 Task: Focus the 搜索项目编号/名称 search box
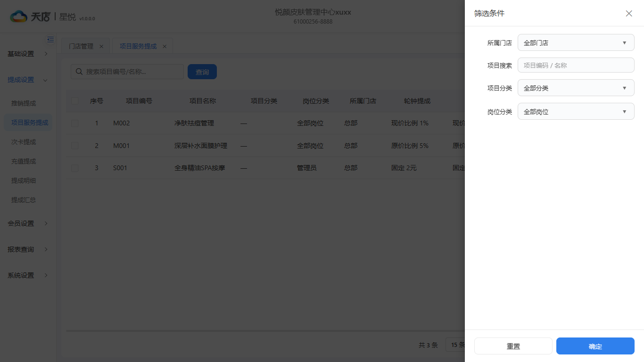pos(127,72)
